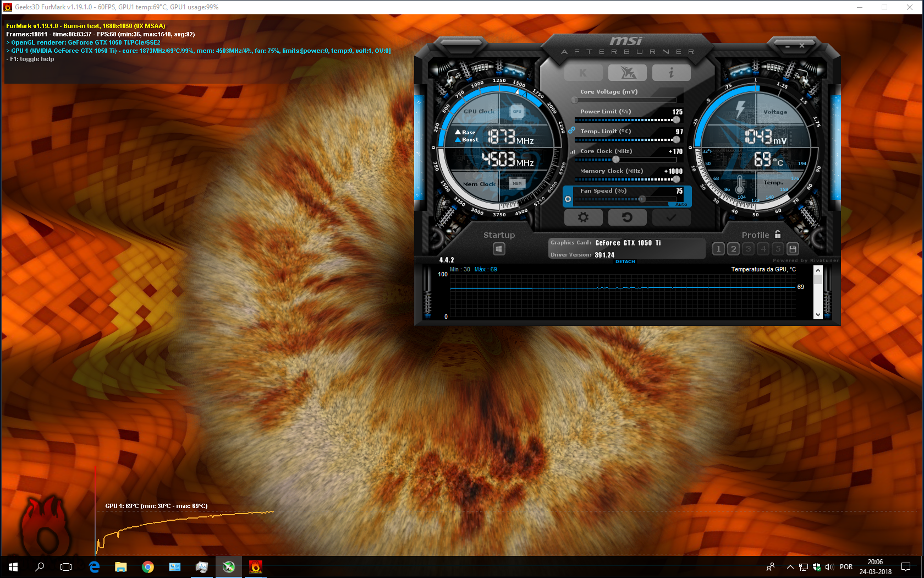Screen dimensions: 924x578
Task: Click the volume speaker tray icon
Action: (x=830, y=567)
